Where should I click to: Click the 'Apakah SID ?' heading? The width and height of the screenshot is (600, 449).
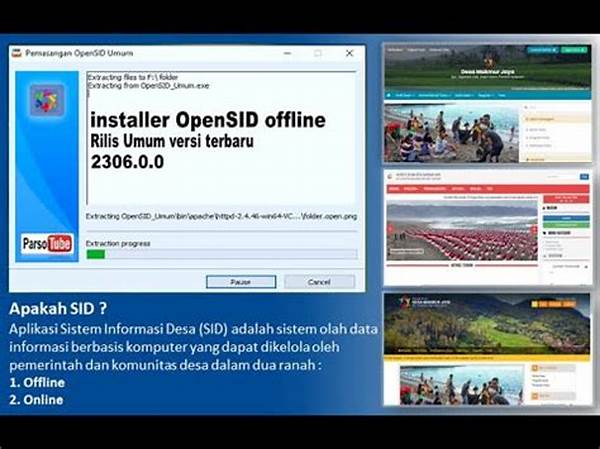(x=58, y=308)
